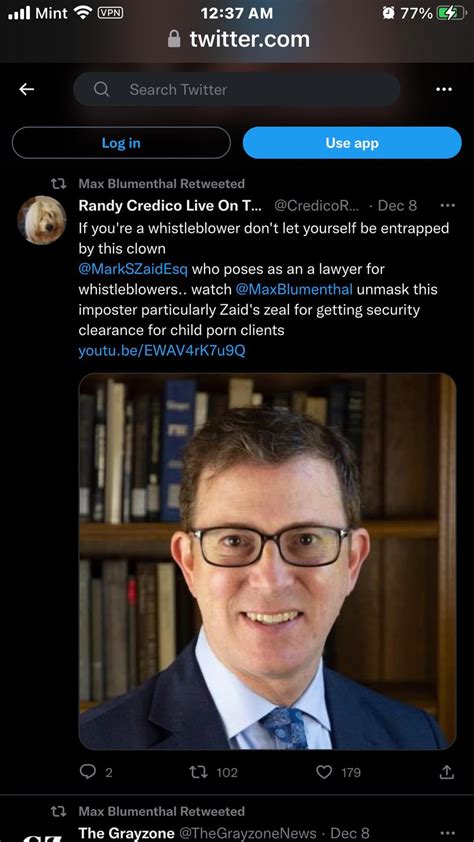Screen dimensions: 474x842
Task: Open Randy Credico's dog avatar
Action: point(42,220)
